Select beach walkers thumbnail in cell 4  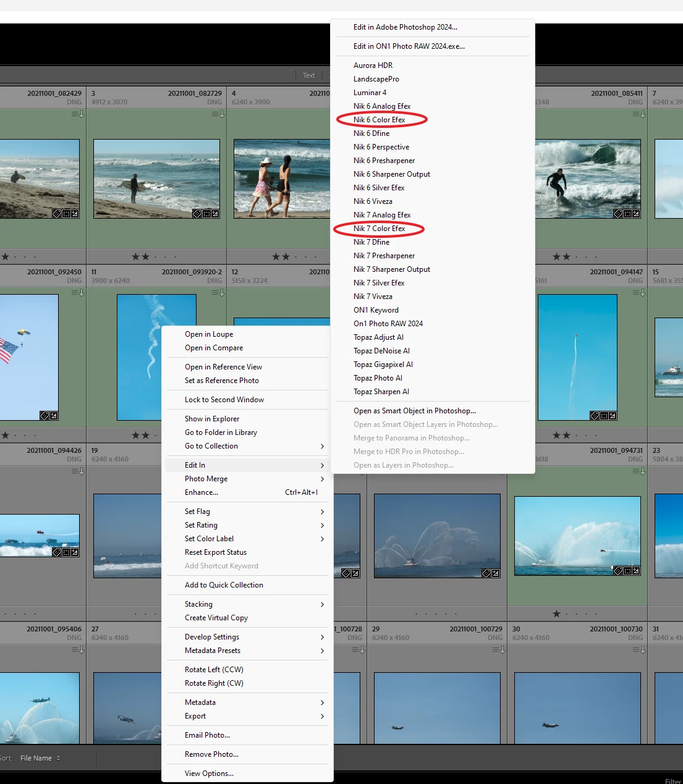(x=282, y=179)
